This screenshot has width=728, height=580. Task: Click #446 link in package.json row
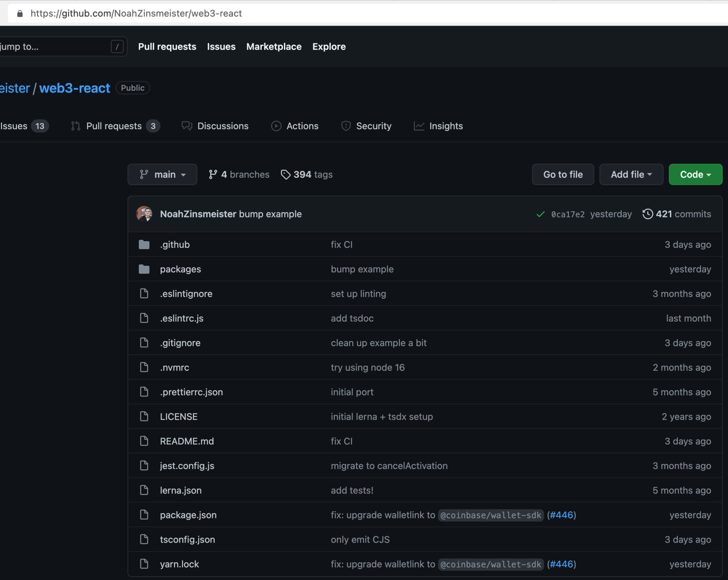tap(561, 515)
